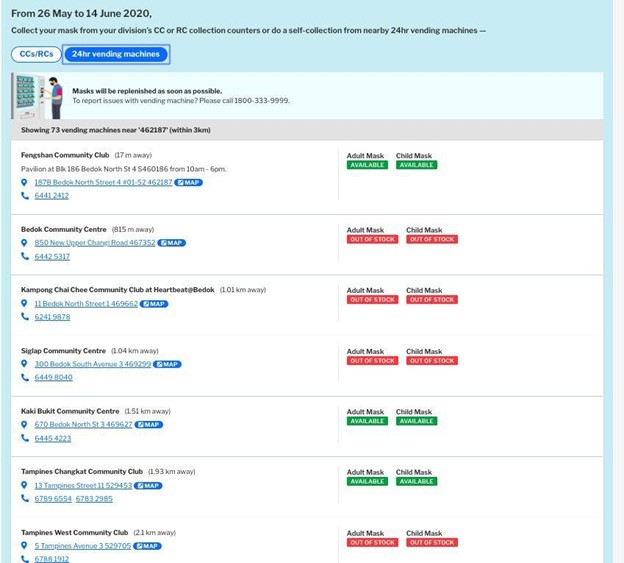
Task: Call Siglap Community Centre 6449 8040
Action: point(53,377)
